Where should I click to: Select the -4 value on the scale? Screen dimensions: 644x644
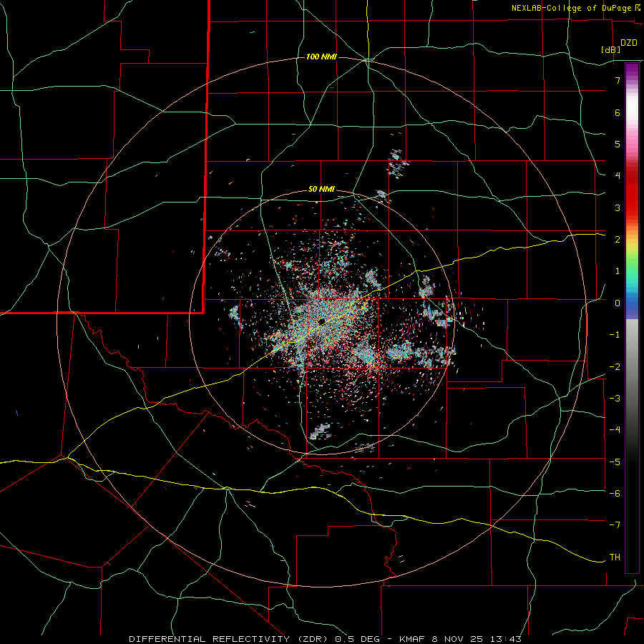(615, 430)
